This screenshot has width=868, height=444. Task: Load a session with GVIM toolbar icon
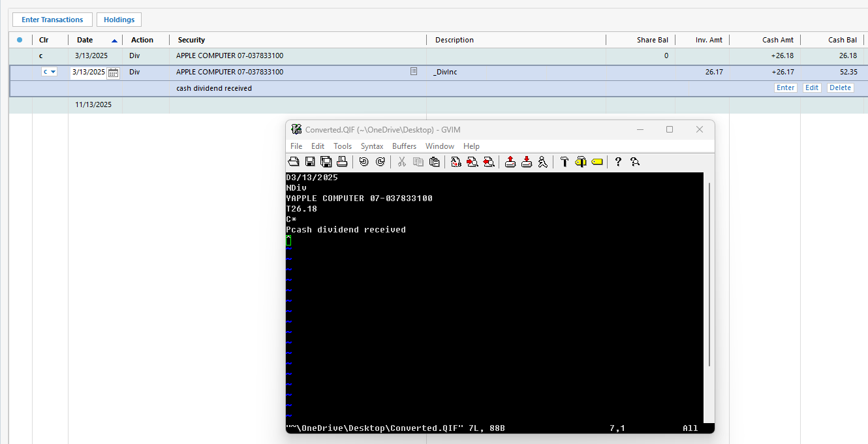pos(511,162)
